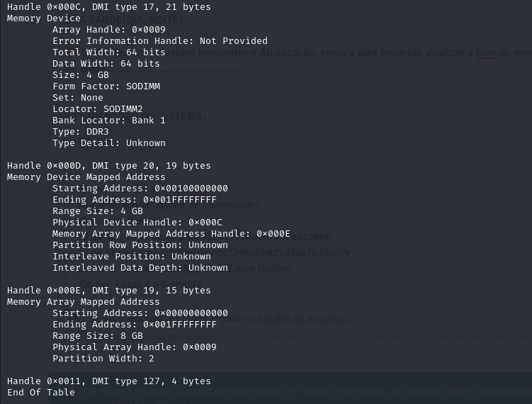
Task: Click "Memory Array Mapped Address Handle: 0x000E" text
Action: click(x=171, y=234)
